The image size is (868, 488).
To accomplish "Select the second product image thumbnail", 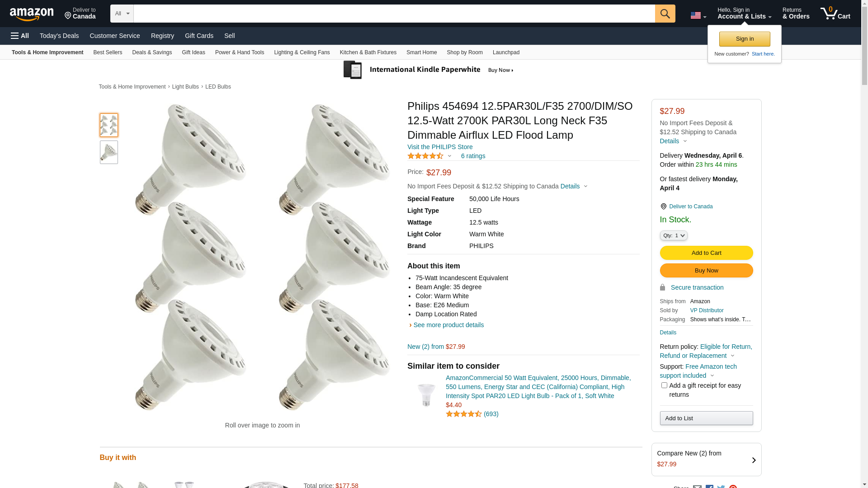I will point(109,152).
